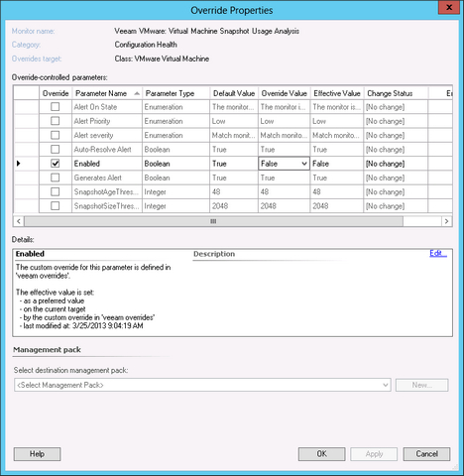Tick the Alert severity override checkbox

click(x=56, y=135)
